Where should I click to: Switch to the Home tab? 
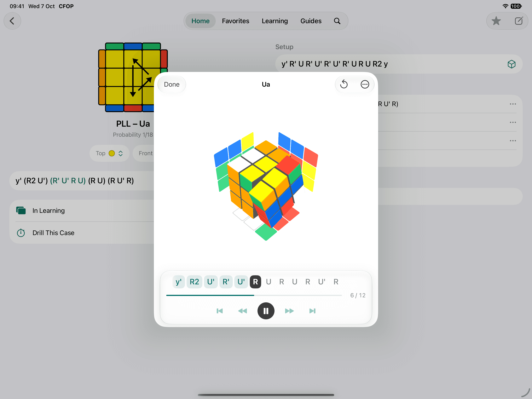pyautogui.click(x=200, y=21)
